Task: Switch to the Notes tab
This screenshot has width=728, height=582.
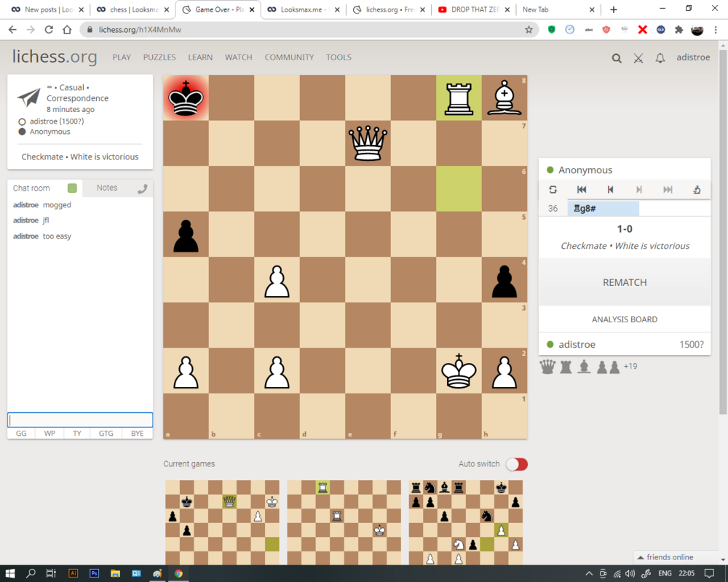Action: point(107,188)
